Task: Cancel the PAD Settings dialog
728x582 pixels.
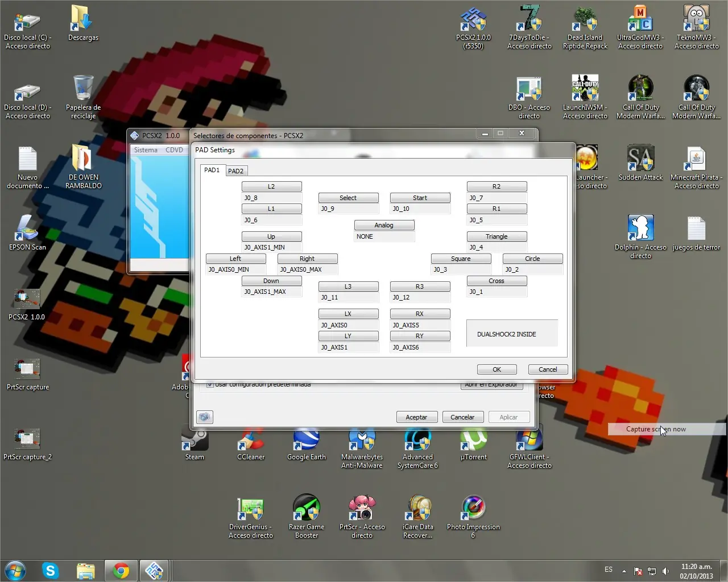Action: click(x=548, y=369)
